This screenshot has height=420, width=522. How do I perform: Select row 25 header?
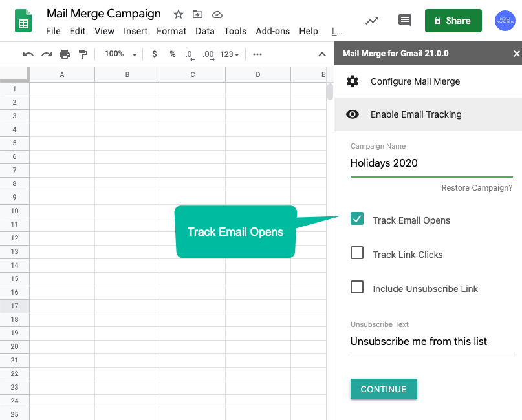pyautogui.click(x=14, y=414)
